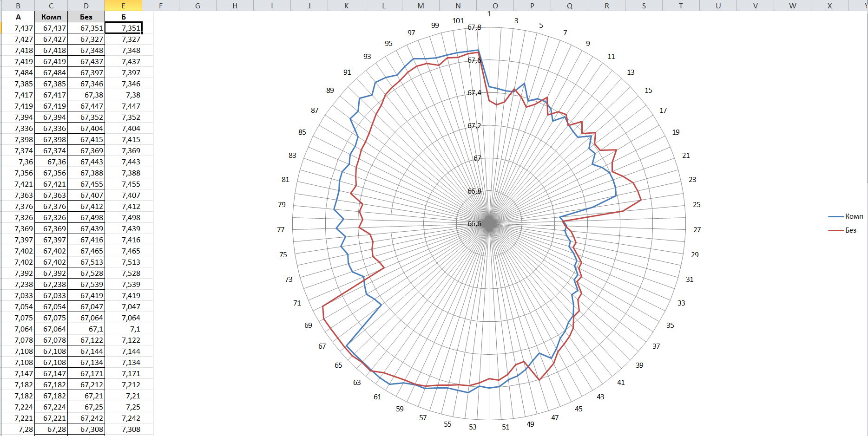868x436 pixels.
Task: Click the cell with value 67,346
Action: pos(86,84)
